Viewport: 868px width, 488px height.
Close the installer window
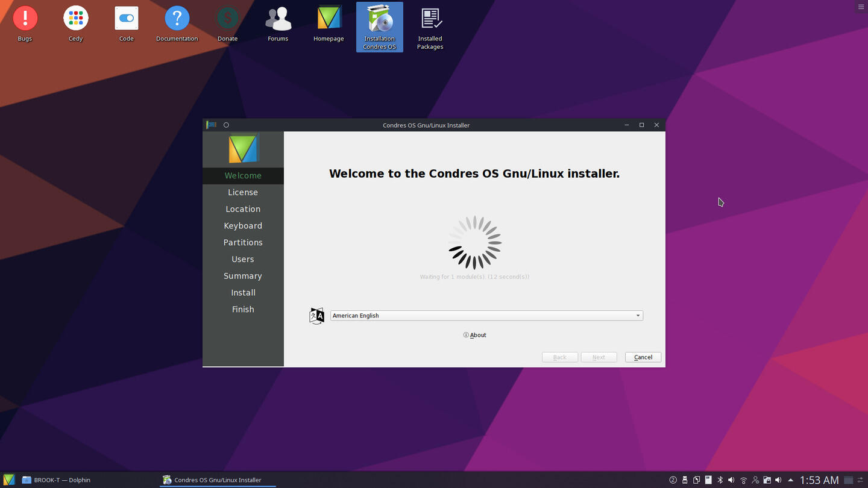click(656, 125)
